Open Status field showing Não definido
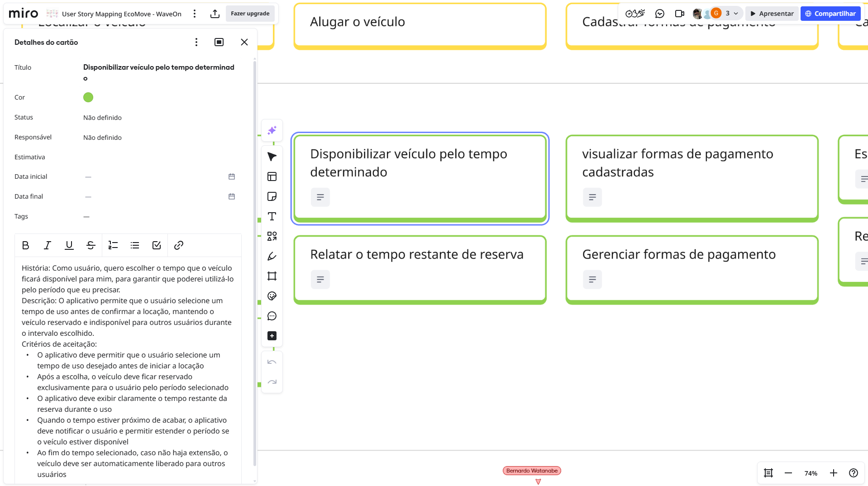The height and width of the screenshot is (486, 868). point(102,118)
